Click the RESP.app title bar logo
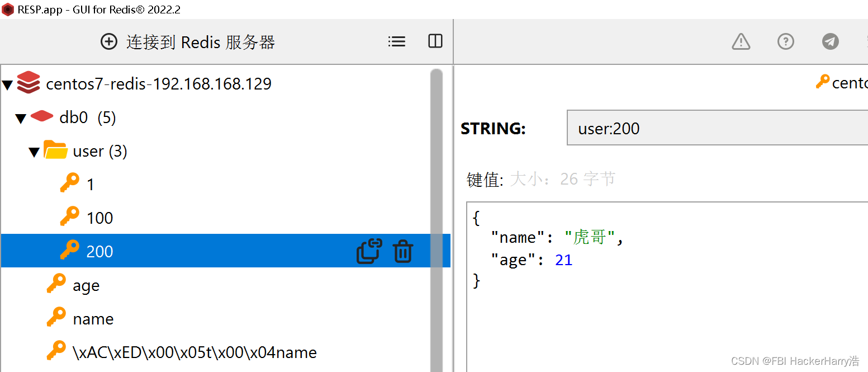Viewport: 868px width, 372px height. click(8, 10)
